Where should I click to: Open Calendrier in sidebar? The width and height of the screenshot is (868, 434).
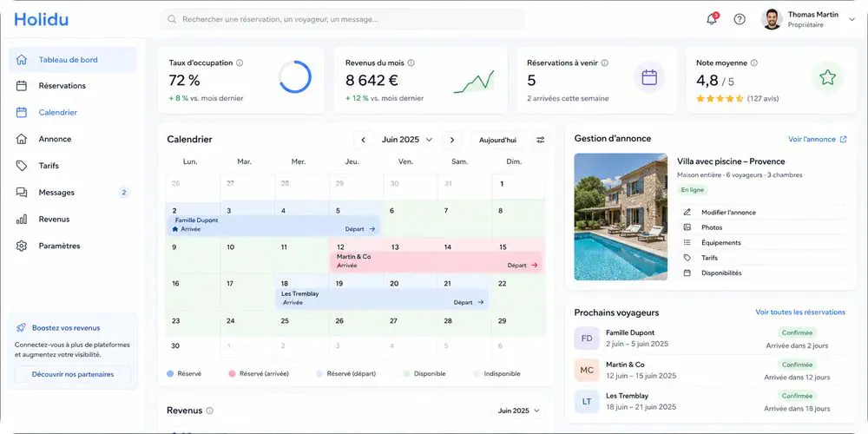(x=73, y=112)
